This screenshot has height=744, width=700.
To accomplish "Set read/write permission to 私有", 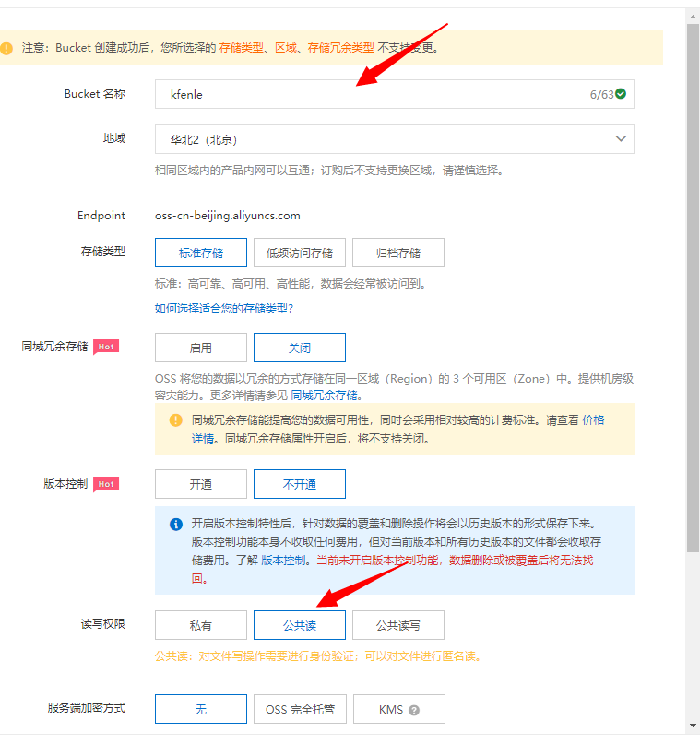I will click(x=201, y=625).
